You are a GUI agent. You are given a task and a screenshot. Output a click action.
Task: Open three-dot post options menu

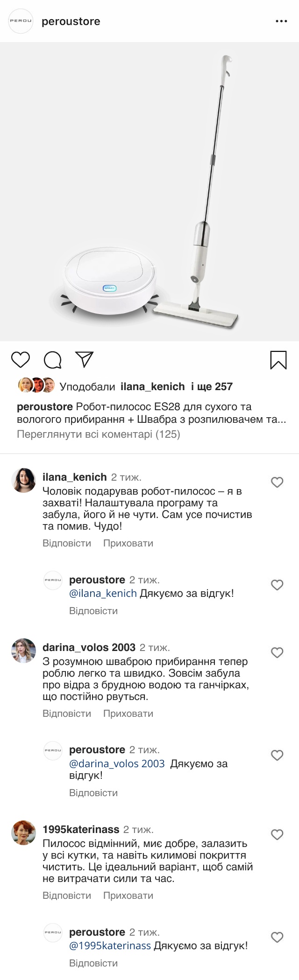pos(281,21)
